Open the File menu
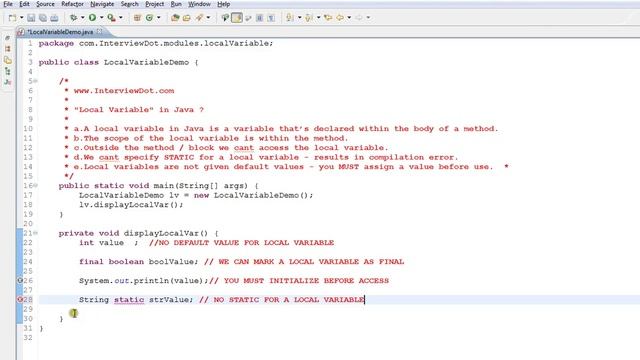This screenshot has height=360, width=640. [8, 4]
